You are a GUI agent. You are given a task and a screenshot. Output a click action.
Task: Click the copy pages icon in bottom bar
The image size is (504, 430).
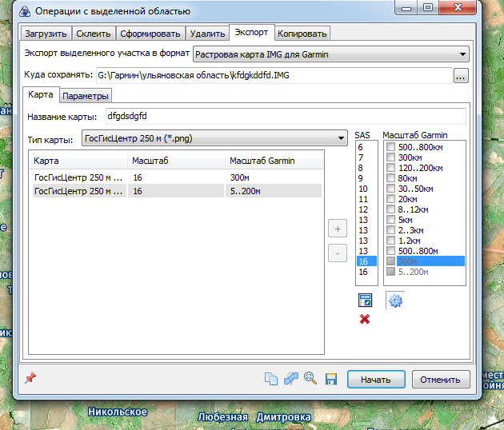pos(270,380)
